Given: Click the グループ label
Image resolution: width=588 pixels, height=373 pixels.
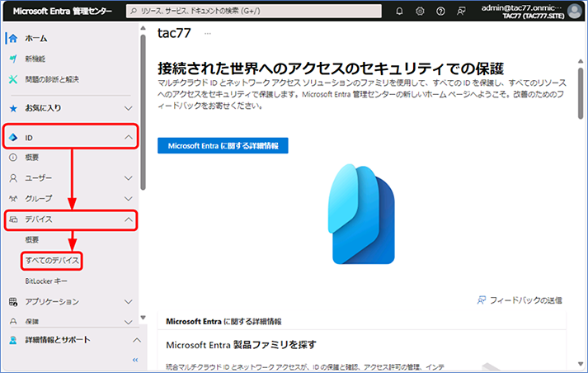Looking at the screenshot, I should click(38, 199).
